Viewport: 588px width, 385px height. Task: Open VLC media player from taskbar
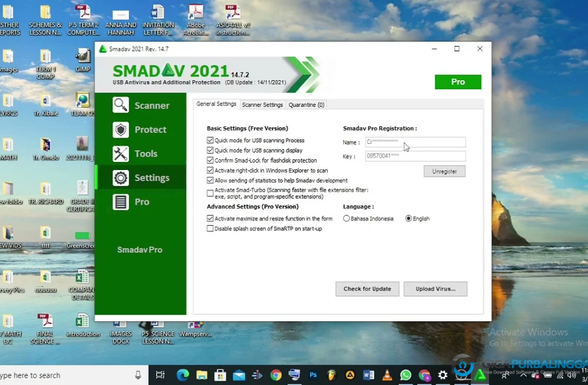(387, 375)
